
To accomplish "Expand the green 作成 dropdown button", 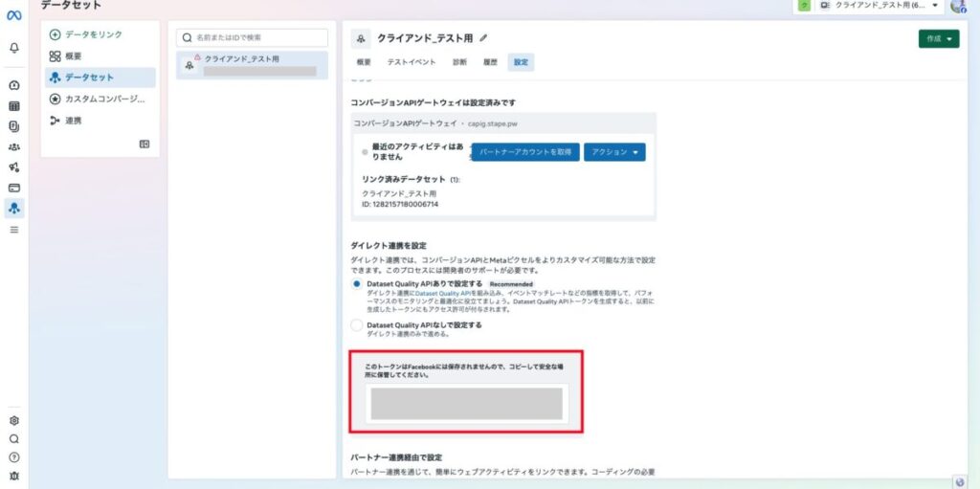I will click(x=938, y=38).
